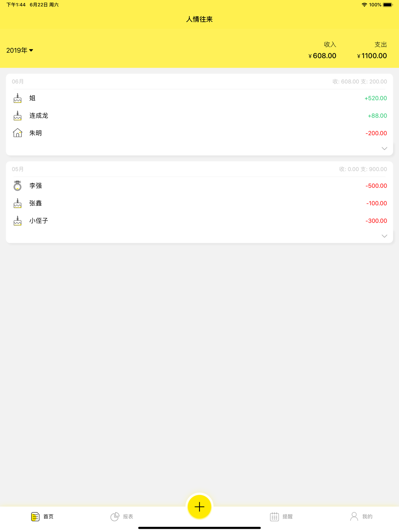The width and height of the screenshot is (399, 532).
Task: Open the 首页 home tab
Action: [x=42, y=516]
